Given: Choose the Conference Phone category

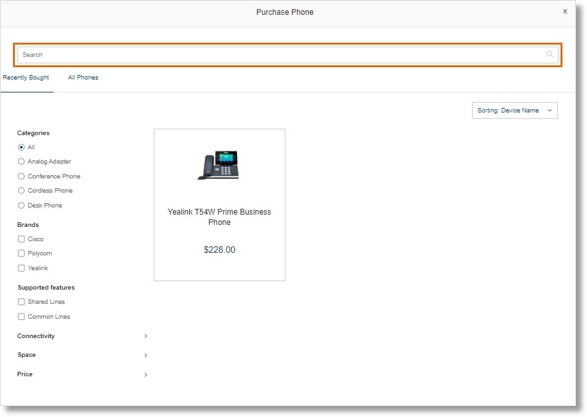Looking at the screenshot, I should (21, 176).
